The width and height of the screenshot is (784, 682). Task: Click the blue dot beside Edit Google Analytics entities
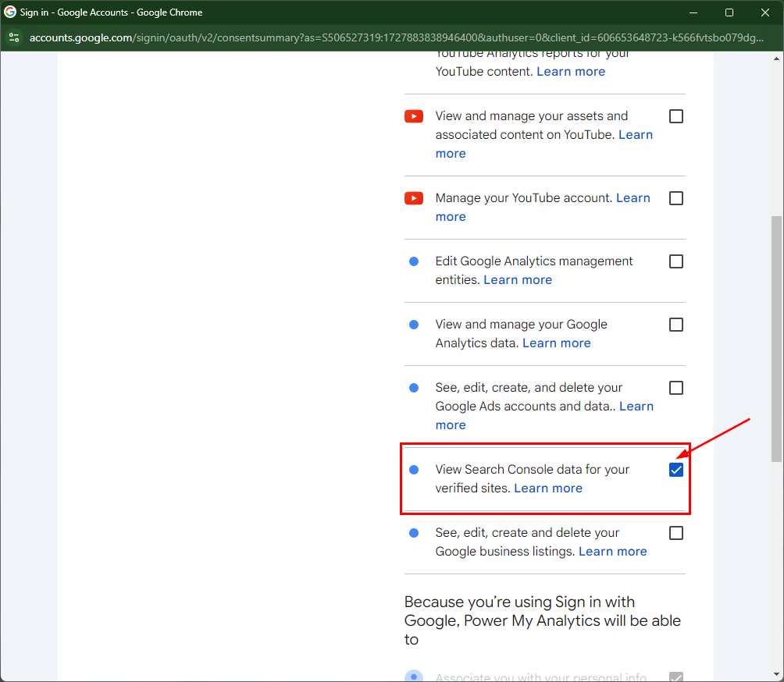point(414,261)
